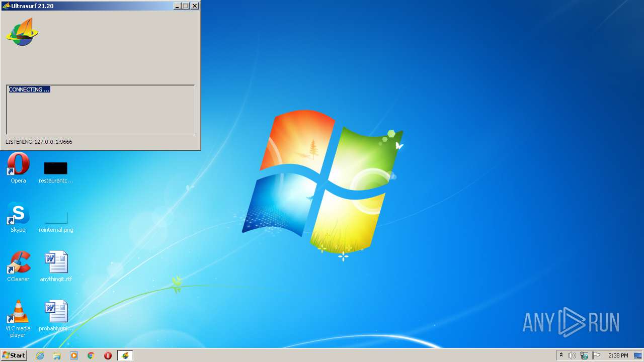Click the reinternal.png file name label
The width and height of the screenshot is (644, 362).
pyautogui.click(x=56, y=230)
